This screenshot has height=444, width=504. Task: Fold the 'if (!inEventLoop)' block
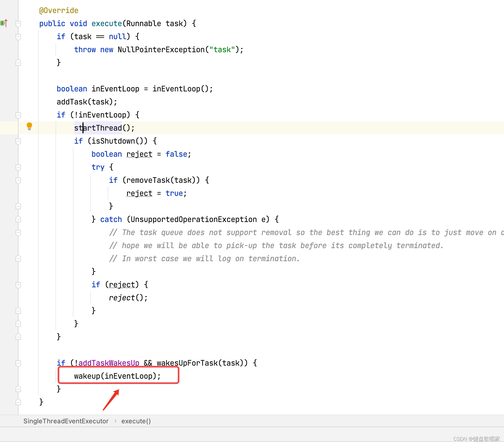click(x=18, y=115)
